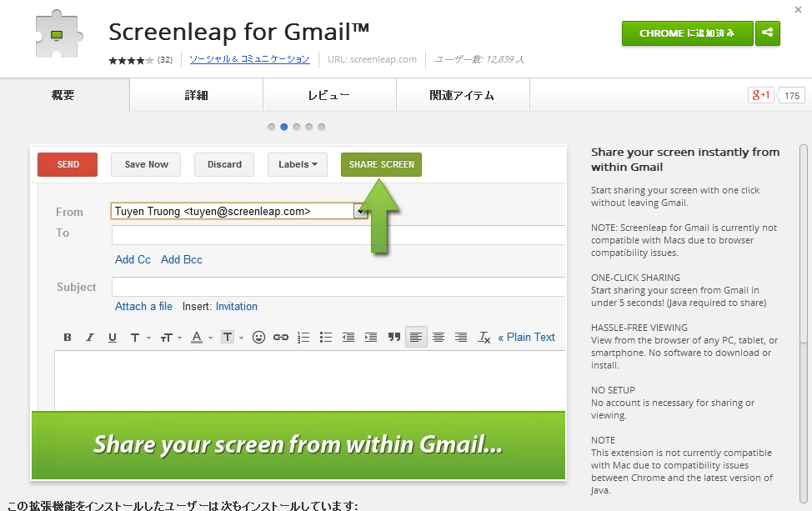
Task: Select align right in formatting toolbar
Action: 461,338
